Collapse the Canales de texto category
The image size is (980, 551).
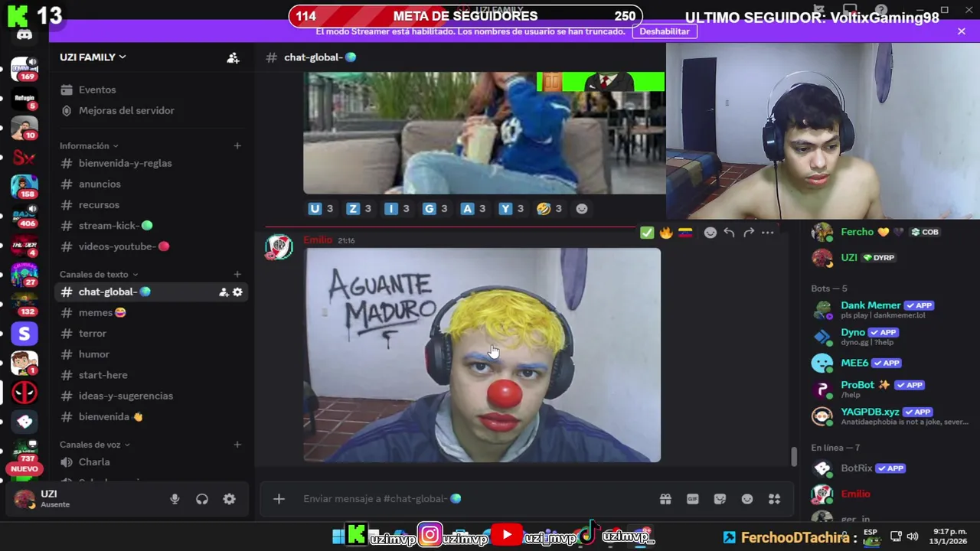point(99,274)
